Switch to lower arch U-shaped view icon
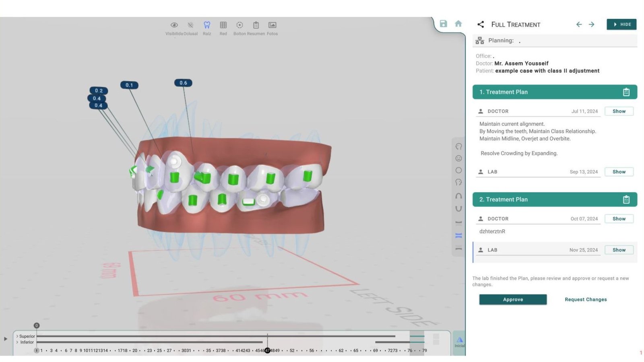The height and width of the screenshot is (362, 644). pos(458,209)
